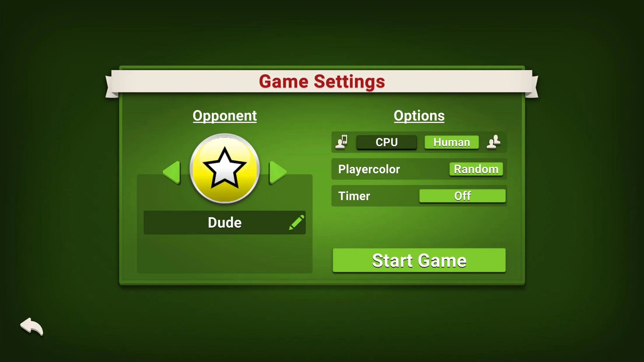Toggle the Human opponent option

(452, 142)
